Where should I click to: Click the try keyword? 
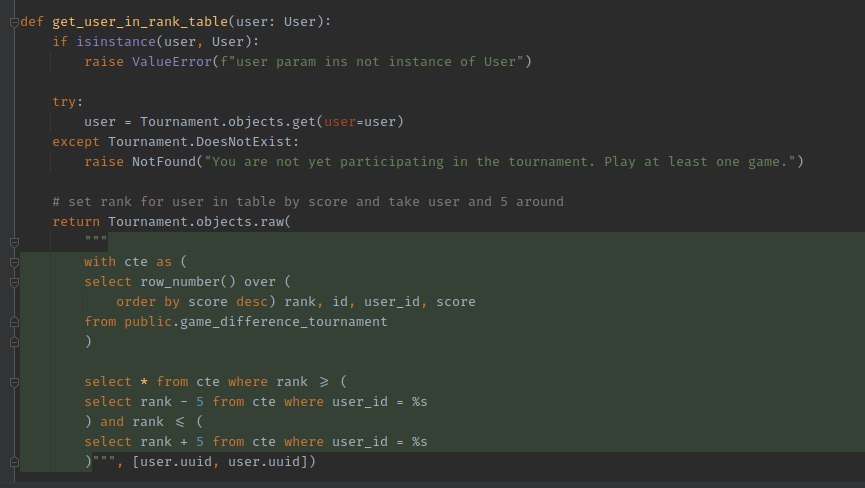[x=64, y=102]
